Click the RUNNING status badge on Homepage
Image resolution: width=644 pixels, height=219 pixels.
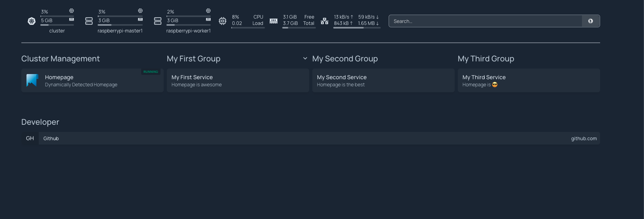[x=151, y=72]
